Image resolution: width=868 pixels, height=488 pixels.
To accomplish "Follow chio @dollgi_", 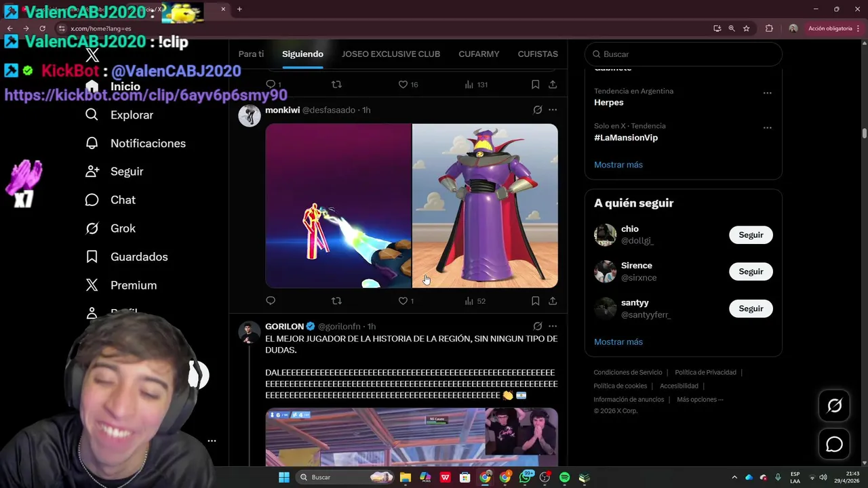I will pos(751,235).
